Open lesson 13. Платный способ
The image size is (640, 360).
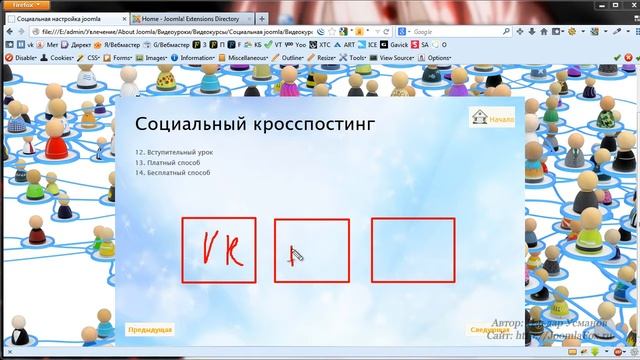[167, 162]
